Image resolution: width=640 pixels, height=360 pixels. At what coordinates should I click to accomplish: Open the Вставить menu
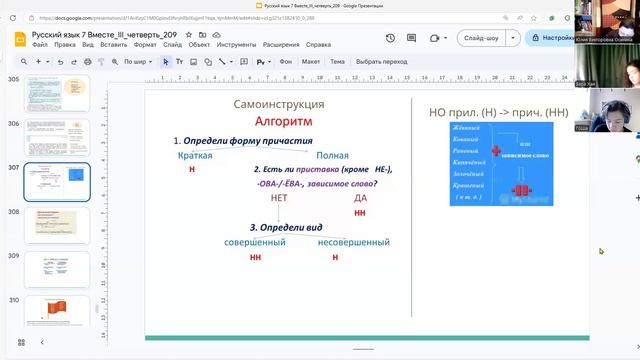click(x=113, y=45)
